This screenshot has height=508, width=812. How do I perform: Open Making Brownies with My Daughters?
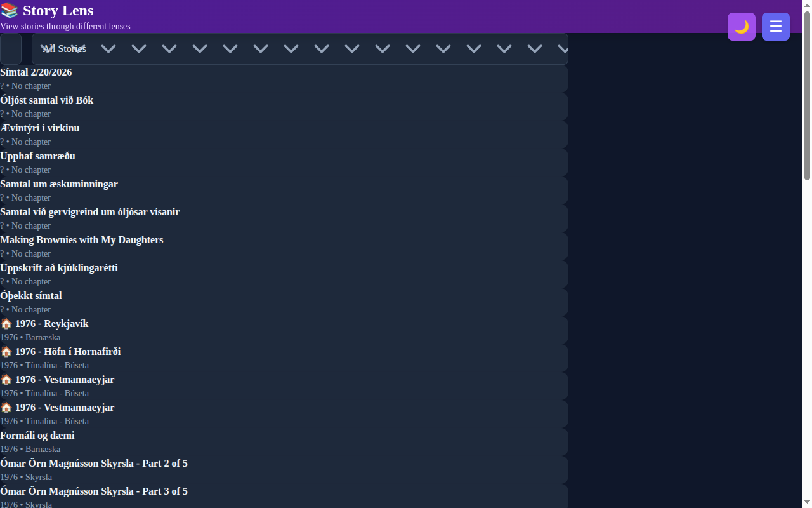(x=82, y=240)
